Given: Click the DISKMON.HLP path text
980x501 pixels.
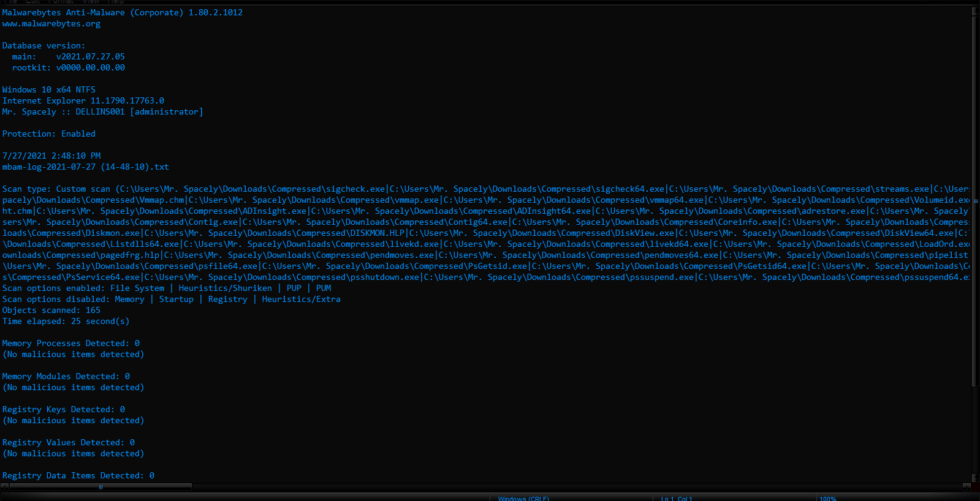Looking at the screenshot, I should [x=275, y=233].
